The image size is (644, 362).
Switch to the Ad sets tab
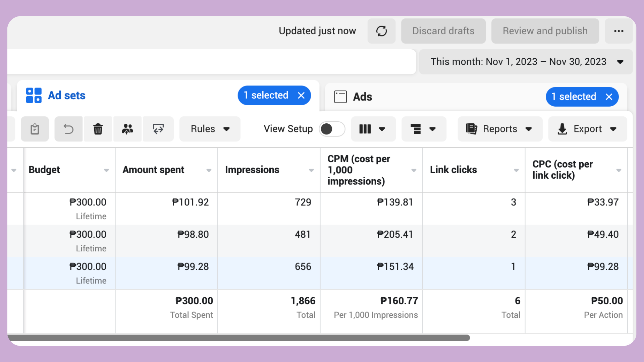click(x=67, y=96)
